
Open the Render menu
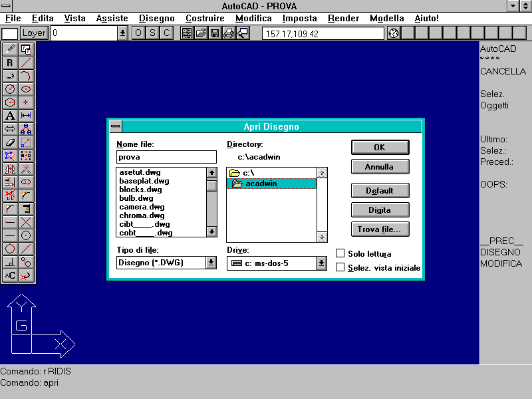point(343,19)
